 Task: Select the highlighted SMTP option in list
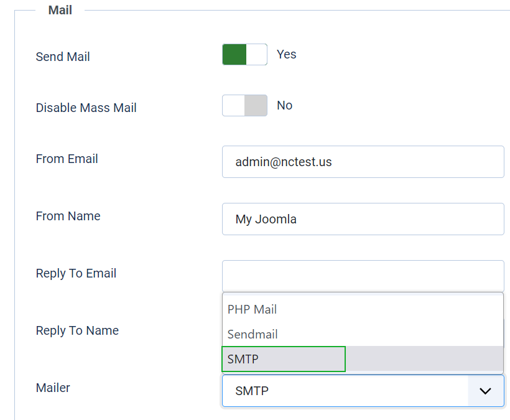[x=363, y=359]
